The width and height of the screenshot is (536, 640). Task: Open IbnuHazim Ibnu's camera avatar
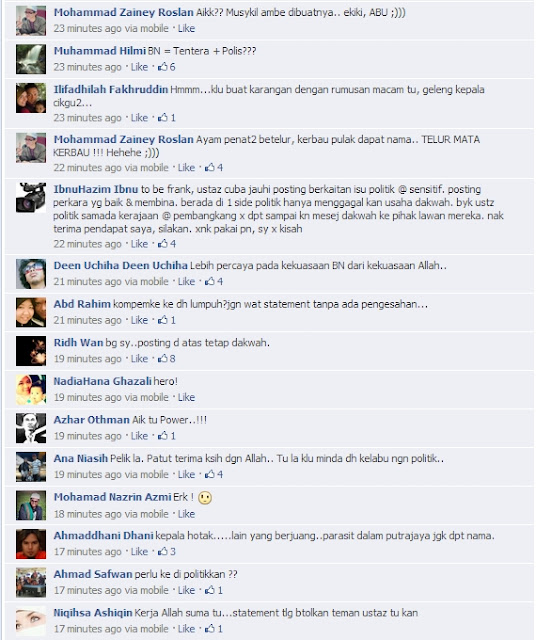[x=31, y=198]
